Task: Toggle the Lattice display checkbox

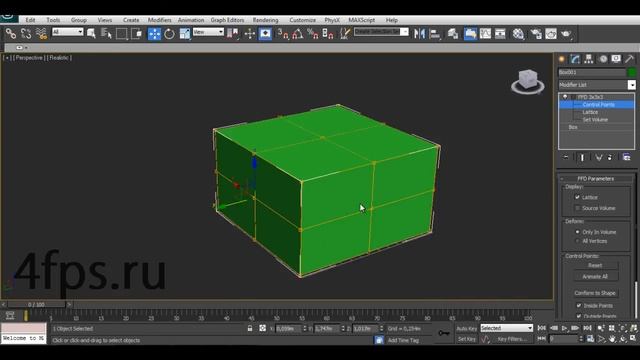Action: coord(577,197)
